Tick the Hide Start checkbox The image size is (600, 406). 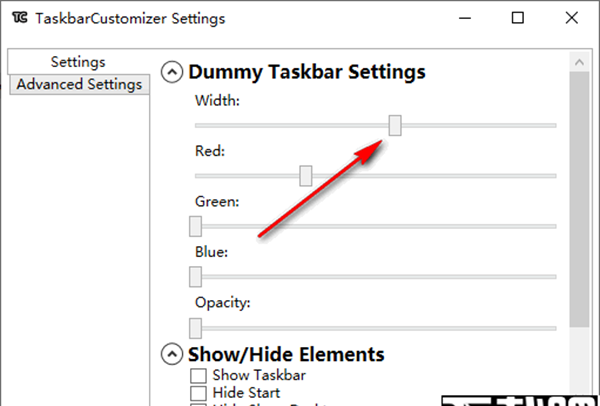click(198, 393)
